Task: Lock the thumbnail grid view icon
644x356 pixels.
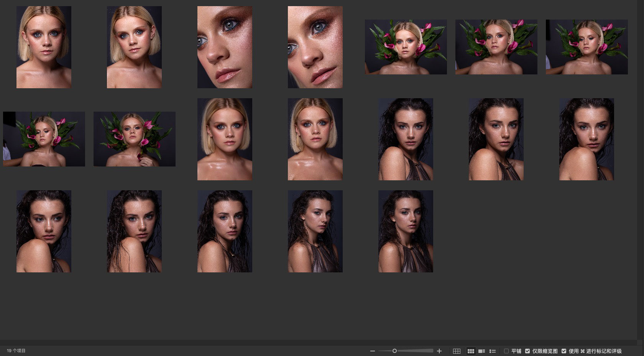Action: [457, 351]
